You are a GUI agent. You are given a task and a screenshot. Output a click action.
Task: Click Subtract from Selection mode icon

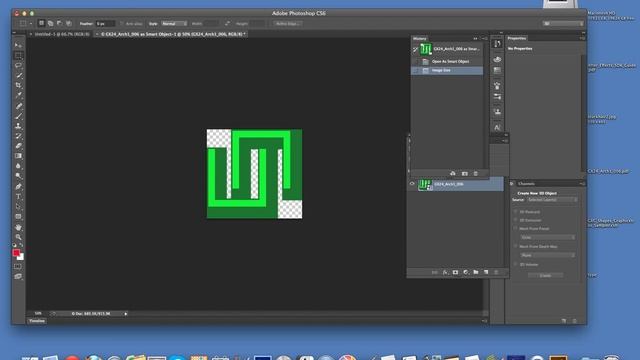(60, 23)
